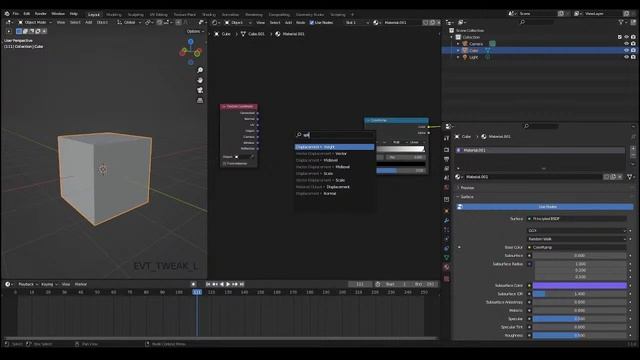
Task: Click the blue Z axis on navigation gizmo
Action: pyautogui.click(x=191, y=42)
